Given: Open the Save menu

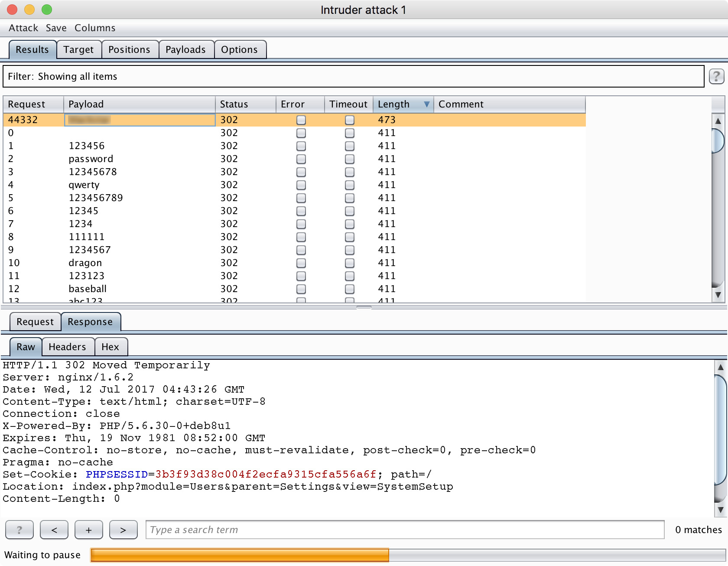Looking at the screenshot, I should pos(56,28).
